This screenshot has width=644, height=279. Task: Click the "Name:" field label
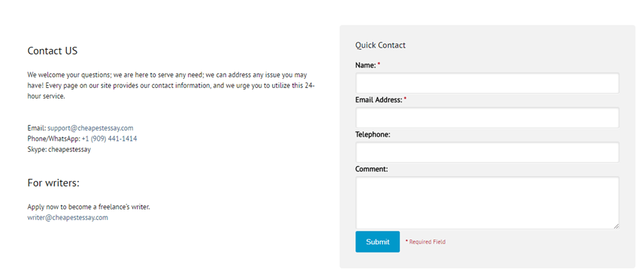click(365, 65)
